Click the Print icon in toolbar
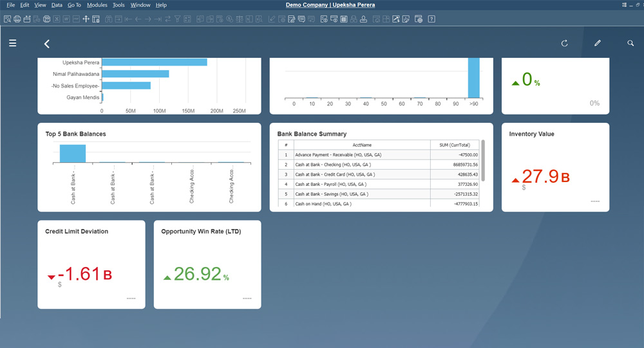The height and width of the screenshot is (348, 644). 17,19
